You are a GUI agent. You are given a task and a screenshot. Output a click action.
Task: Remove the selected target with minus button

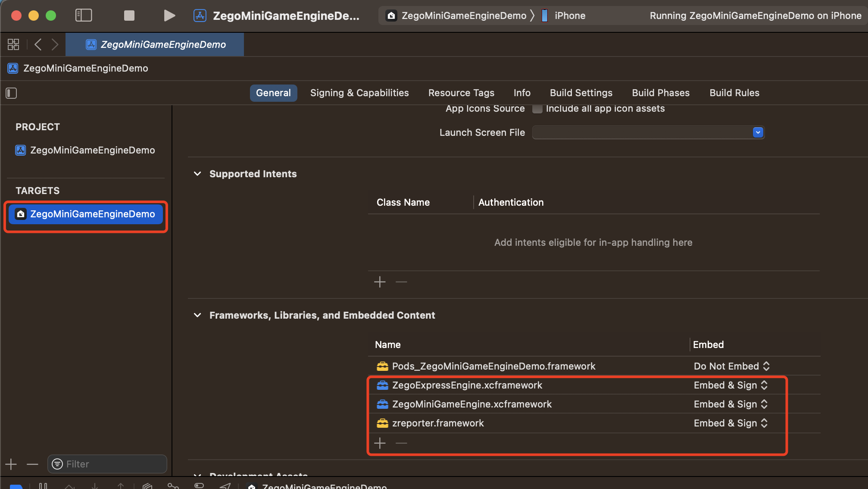[32, 464]
